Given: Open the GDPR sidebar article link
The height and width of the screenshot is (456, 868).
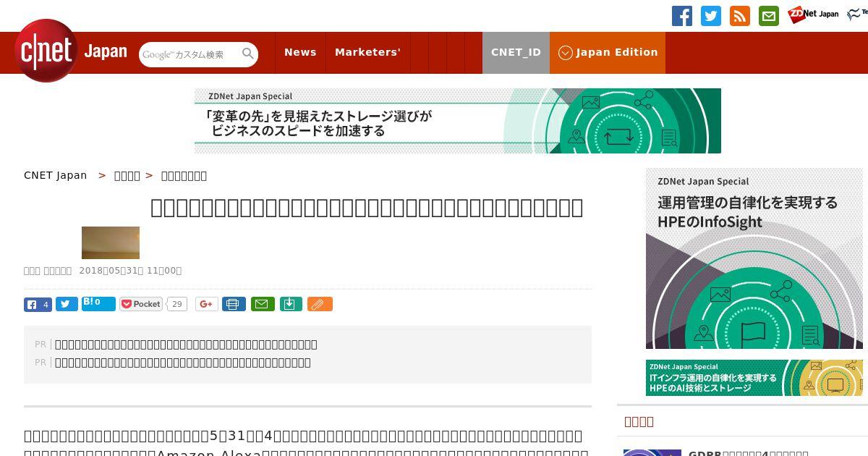Looking at the screenshot, I should (749, 453).
